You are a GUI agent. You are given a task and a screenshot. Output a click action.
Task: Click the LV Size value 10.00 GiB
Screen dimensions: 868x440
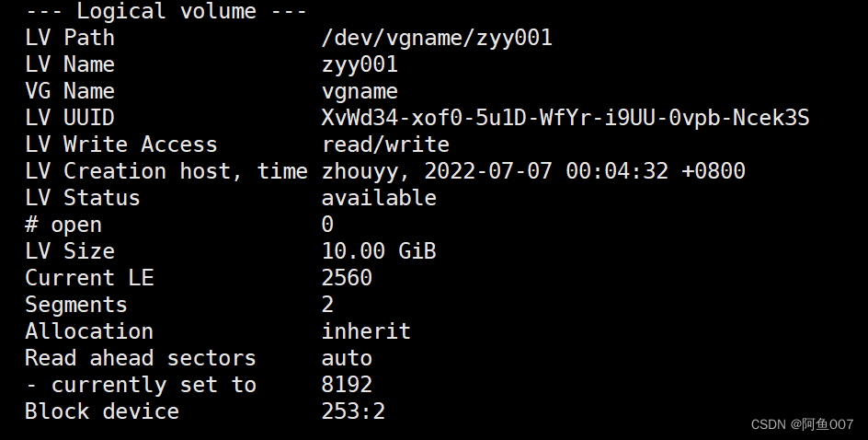(379, 251)
